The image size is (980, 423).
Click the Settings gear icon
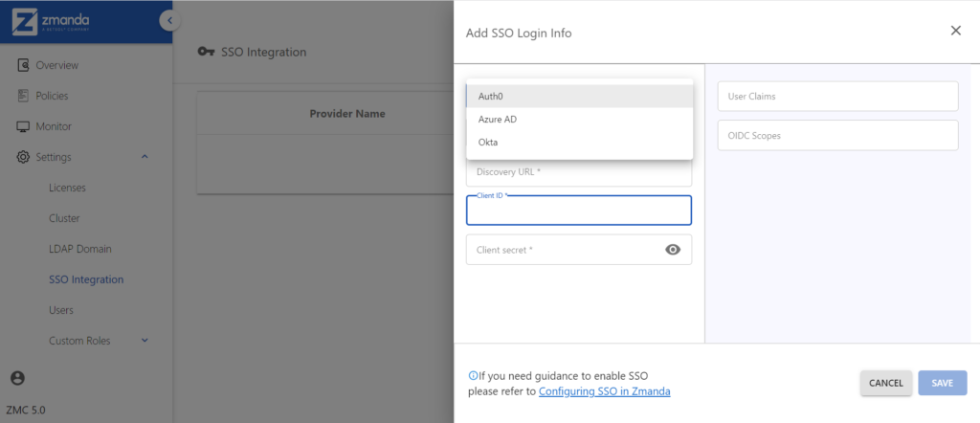pos(23,157)
